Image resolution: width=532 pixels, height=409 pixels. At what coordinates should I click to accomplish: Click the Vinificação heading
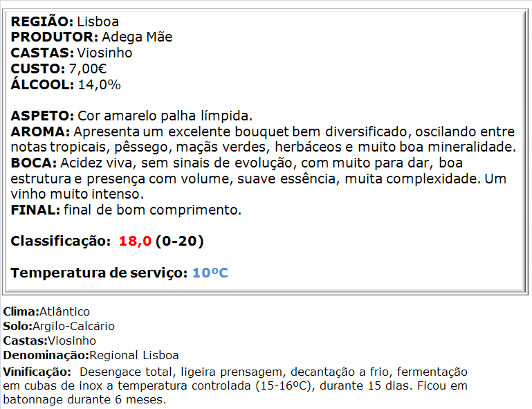[37, 372]
